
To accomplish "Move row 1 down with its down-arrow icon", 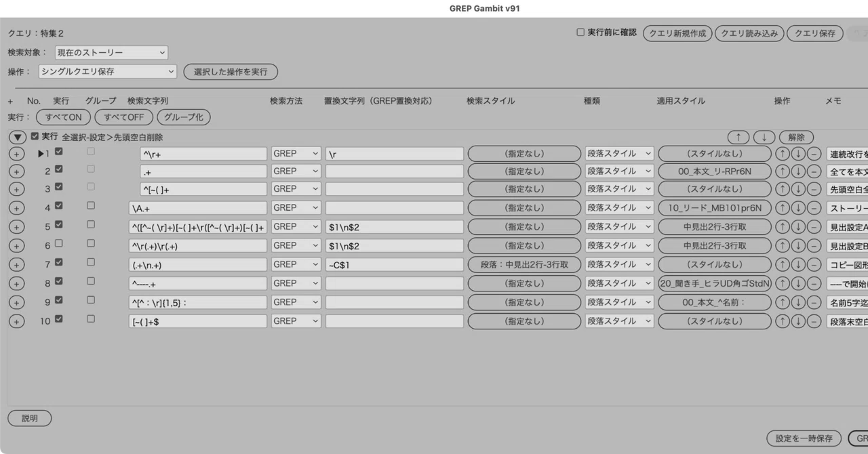I will pos(799,154).
